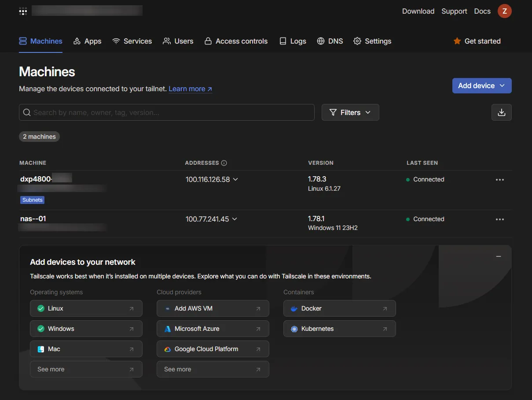The width and height of the screenshot is (532, 400).
Task: Click the download CSV export icon
Action: point(501,112)
